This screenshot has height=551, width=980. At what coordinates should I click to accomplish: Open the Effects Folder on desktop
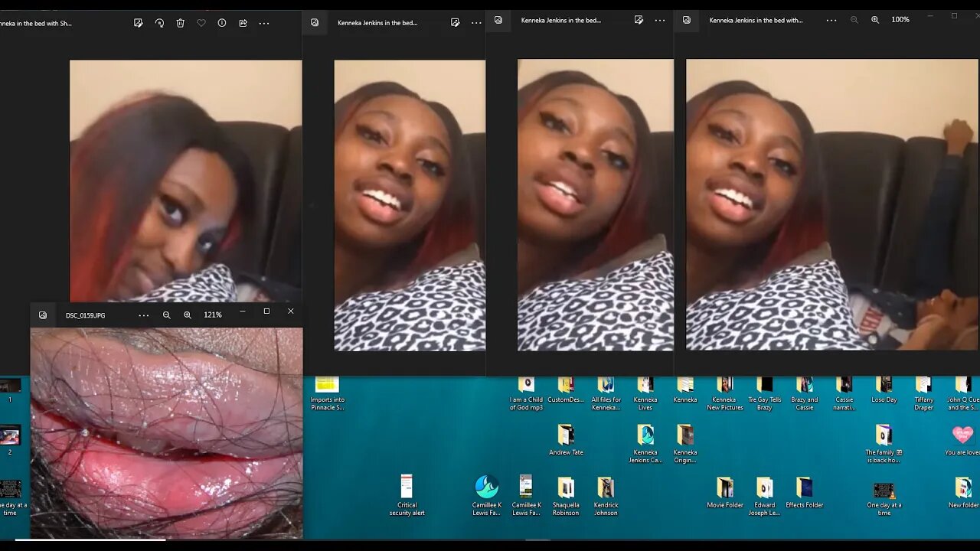pyautogui.click(x=804, y=492)
